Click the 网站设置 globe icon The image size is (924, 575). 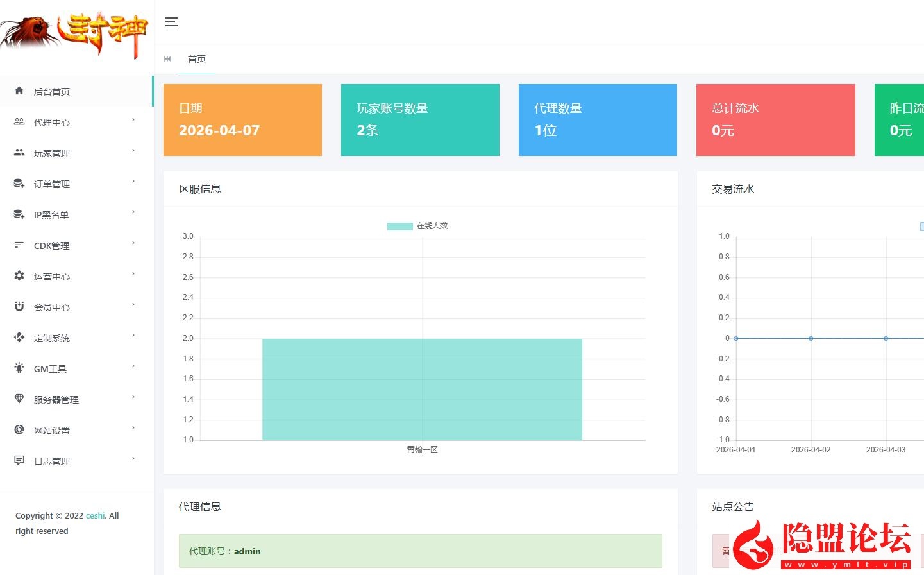(x=20, y=430)
